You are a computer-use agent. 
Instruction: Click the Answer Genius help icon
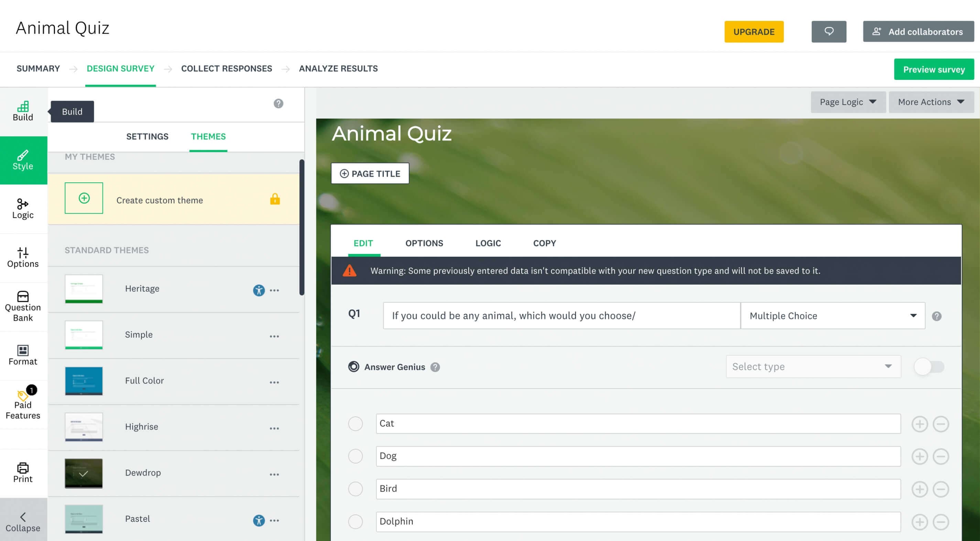435,367
